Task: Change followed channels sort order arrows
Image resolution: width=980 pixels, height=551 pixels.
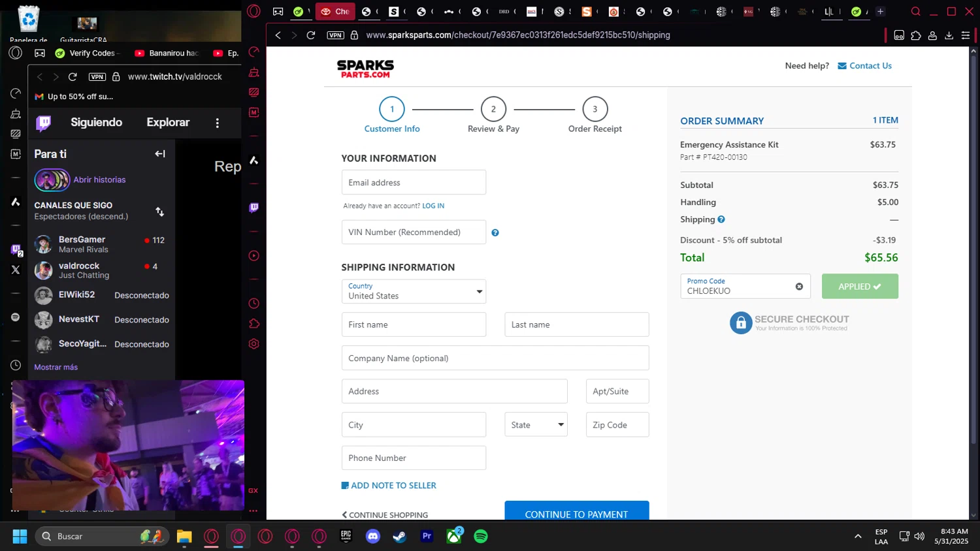Action: pyautogui.click(x=160, y=212)
